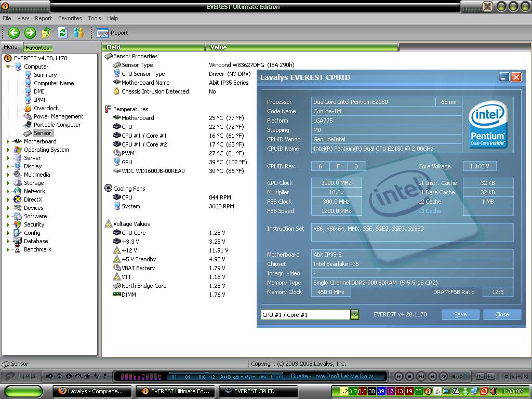Viewport: 532px width, 399px height.
Task: Select the Overclock tree item
Action: [46, 108]
